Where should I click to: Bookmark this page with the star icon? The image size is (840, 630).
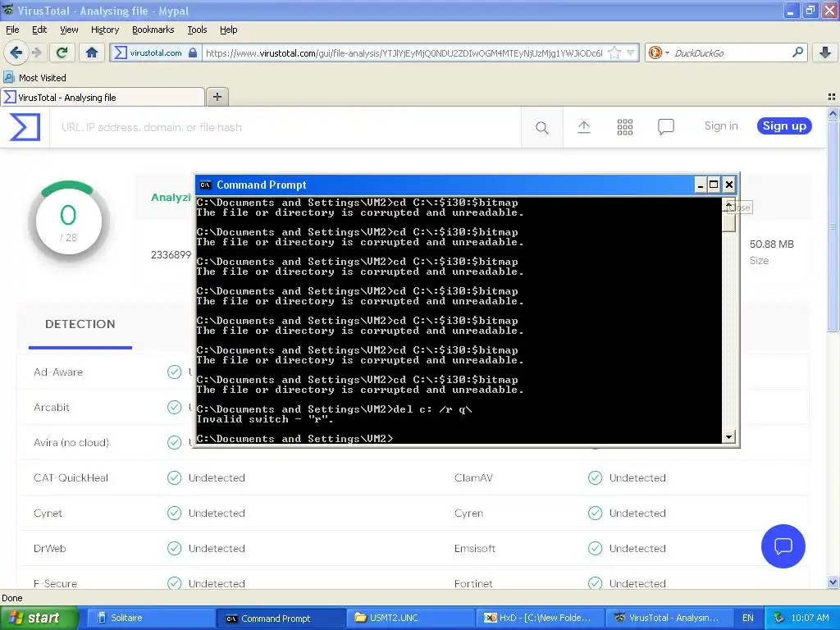(614, 52)
